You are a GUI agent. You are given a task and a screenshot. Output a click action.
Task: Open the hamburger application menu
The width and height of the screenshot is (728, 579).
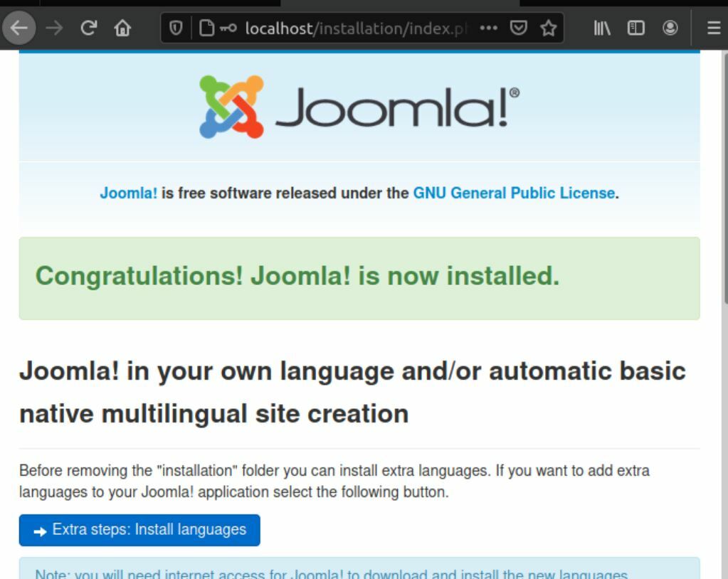tap(713, 28)
